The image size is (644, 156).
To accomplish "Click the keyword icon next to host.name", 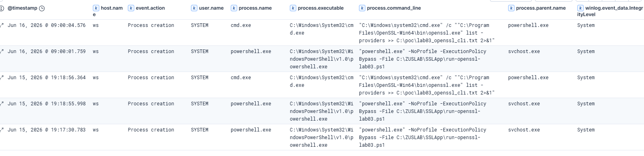I will pyautogui.click(x=96, y=8).
